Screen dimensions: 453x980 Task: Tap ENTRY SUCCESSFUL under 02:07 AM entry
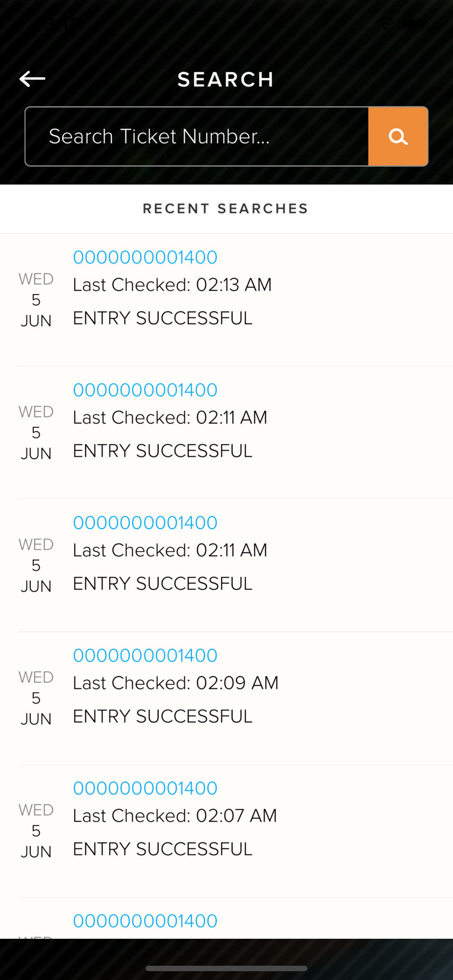(x=162, y=849)
